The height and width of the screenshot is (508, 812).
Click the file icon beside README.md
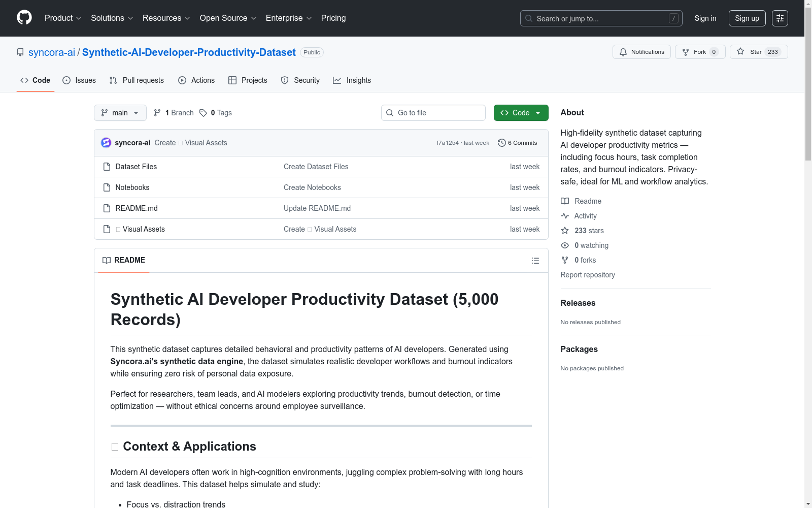(x=107, y=208)
